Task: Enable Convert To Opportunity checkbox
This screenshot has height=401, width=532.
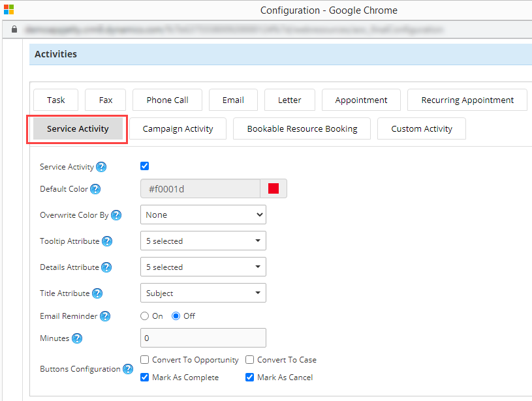Action: (x=145, y=360)
